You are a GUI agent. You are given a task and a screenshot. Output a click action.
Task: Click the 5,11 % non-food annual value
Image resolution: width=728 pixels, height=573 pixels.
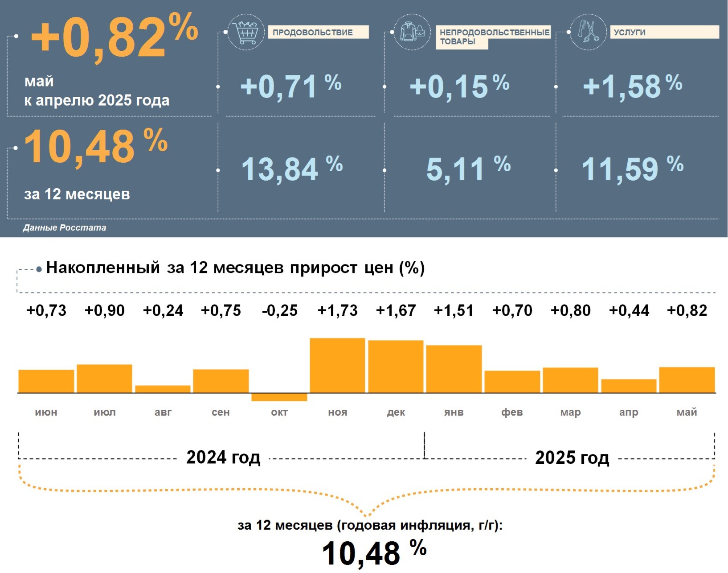click(468, 169)
